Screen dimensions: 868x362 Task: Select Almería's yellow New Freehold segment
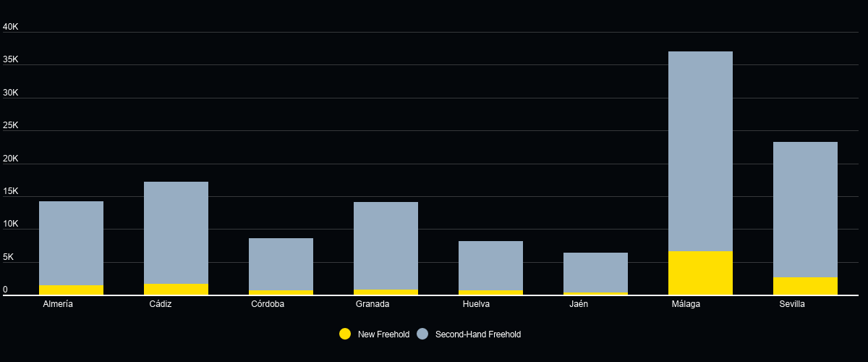click(x=71, y=290)
